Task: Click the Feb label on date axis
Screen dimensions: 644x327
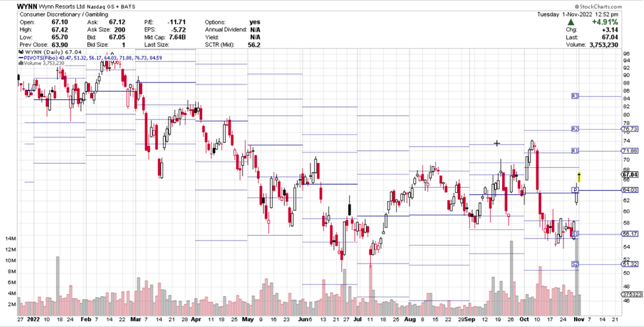Action: 85,319
